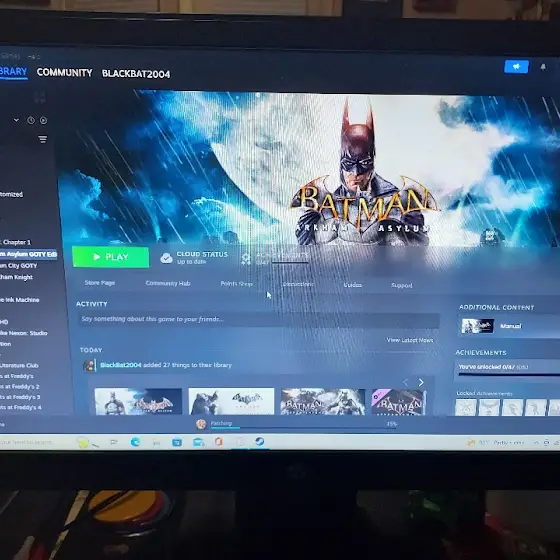Open Steam from the taskbar

tap(260, 441)
